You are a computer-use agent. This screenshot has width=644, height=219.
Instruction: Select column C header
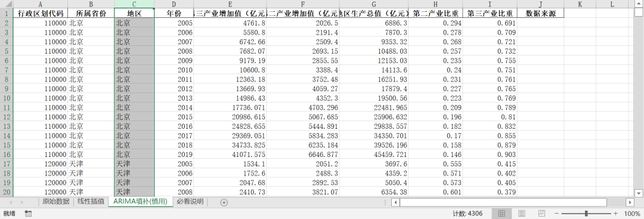click(134, 4)
